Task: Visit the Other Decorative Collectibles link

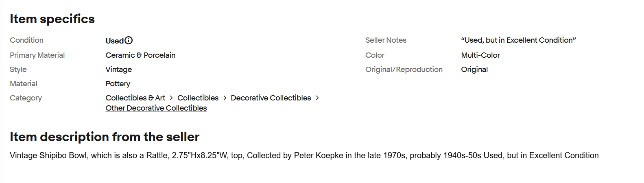Action: (x=156, y=108)
